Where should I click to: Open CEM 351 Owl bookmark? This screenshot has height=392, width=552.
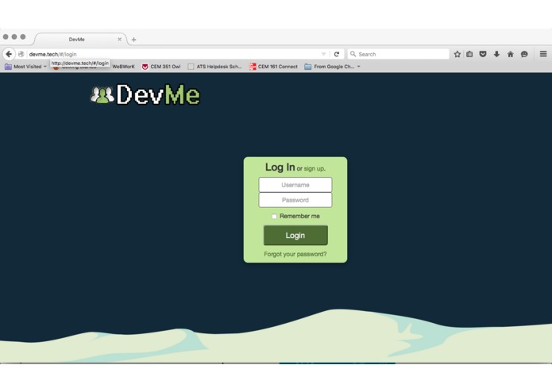pos(161,67)
